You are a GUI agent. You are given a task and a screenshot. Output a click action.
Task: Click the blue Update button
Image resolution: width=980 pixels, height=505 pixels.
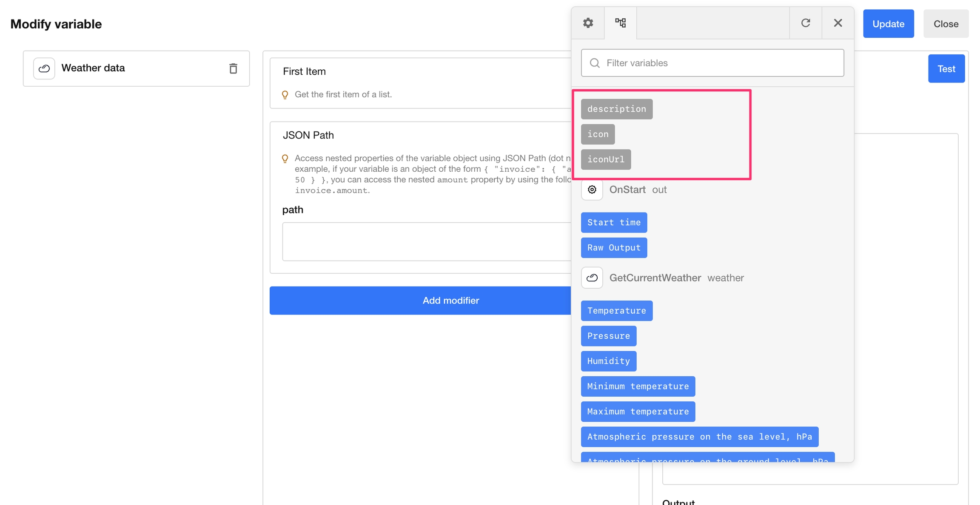coord(888,24)
